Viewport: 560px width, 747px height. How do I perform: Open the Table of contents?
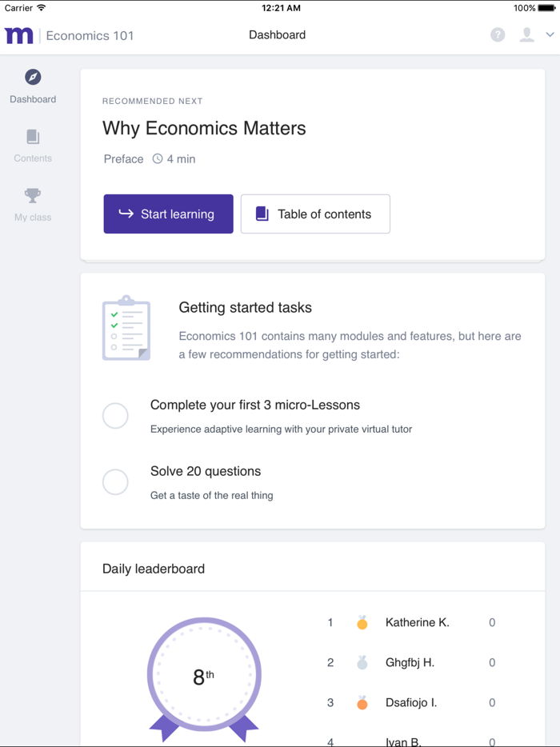[x=314, y=214]
